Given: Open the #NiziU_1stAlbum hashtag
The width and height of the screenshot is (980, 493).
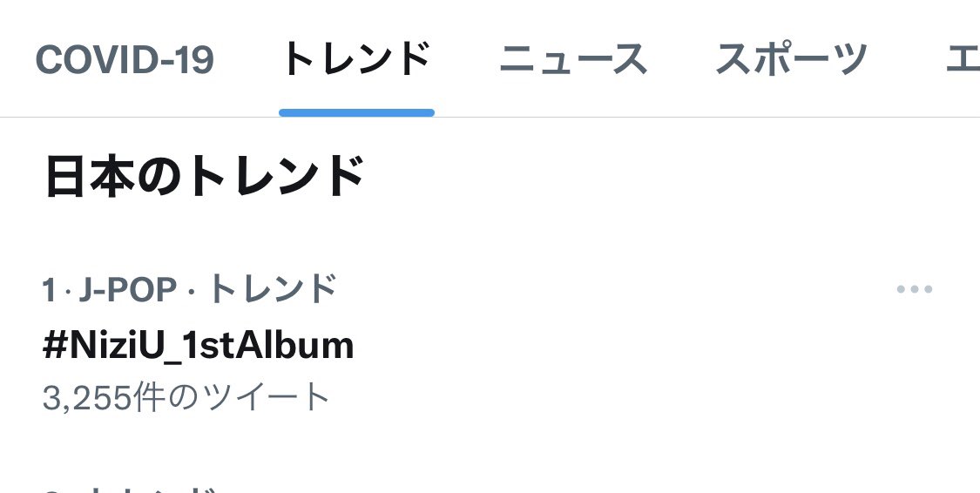Looking at the screenshot, I should click(198, 346).
